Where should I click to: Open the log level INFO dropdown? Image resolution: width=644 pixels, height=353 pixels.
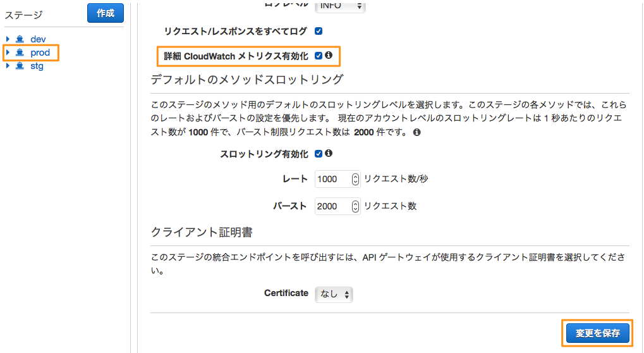pyautogui.click(x=340, y=6)
